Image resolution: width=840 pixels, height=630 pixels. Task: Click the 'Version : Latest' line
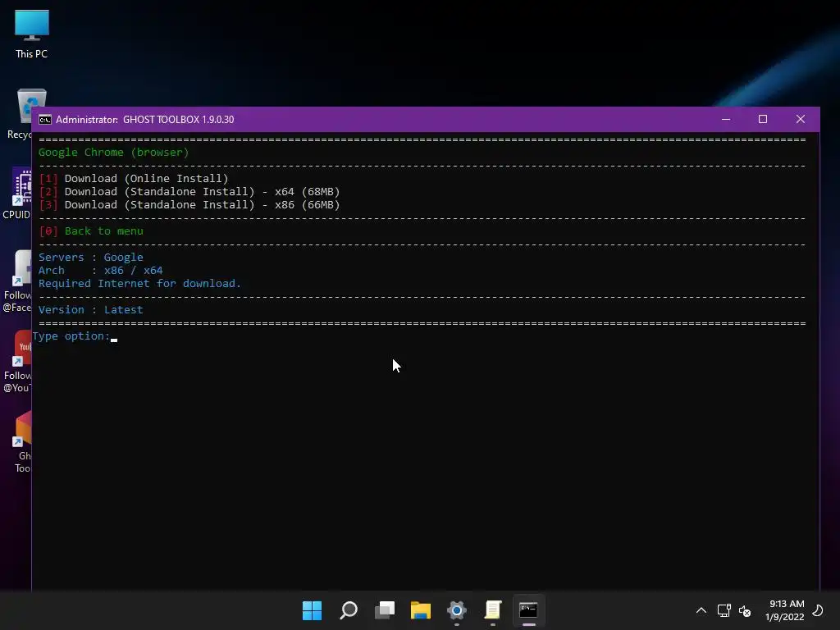(x=90, y=309)
